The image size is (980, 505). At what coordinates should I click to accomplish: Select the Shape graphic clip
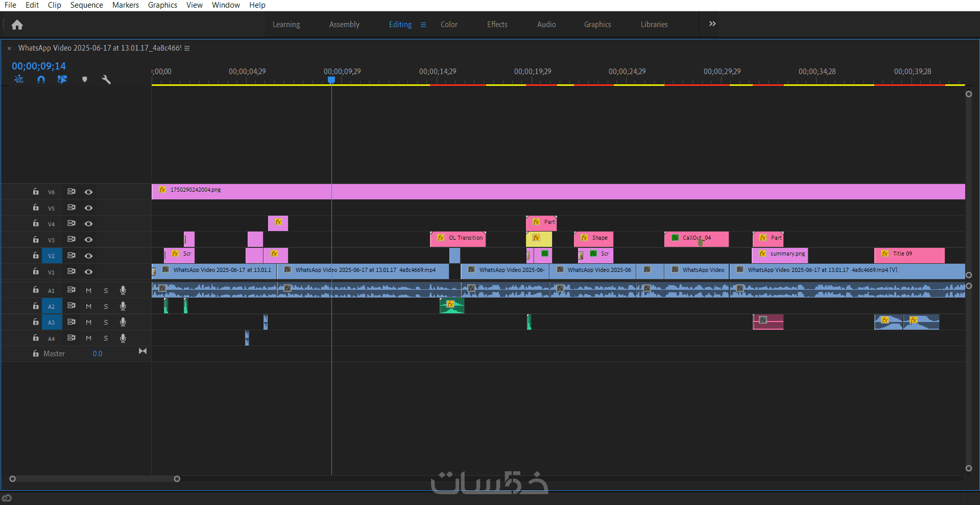point(593,239)
